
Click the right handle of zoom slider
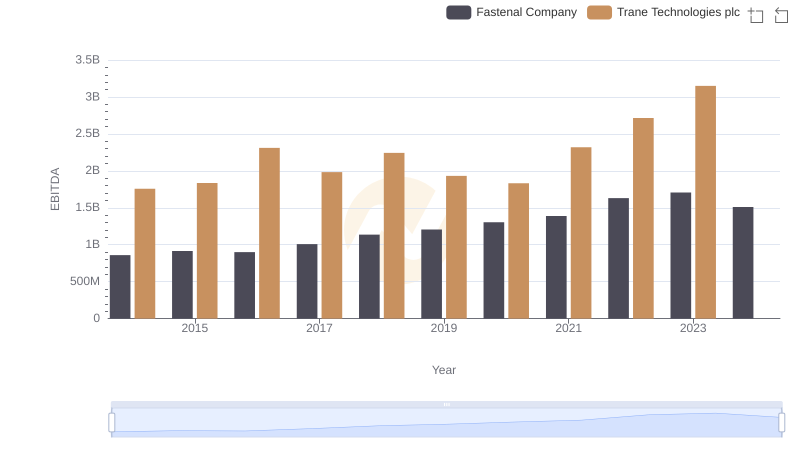point(781,423)
